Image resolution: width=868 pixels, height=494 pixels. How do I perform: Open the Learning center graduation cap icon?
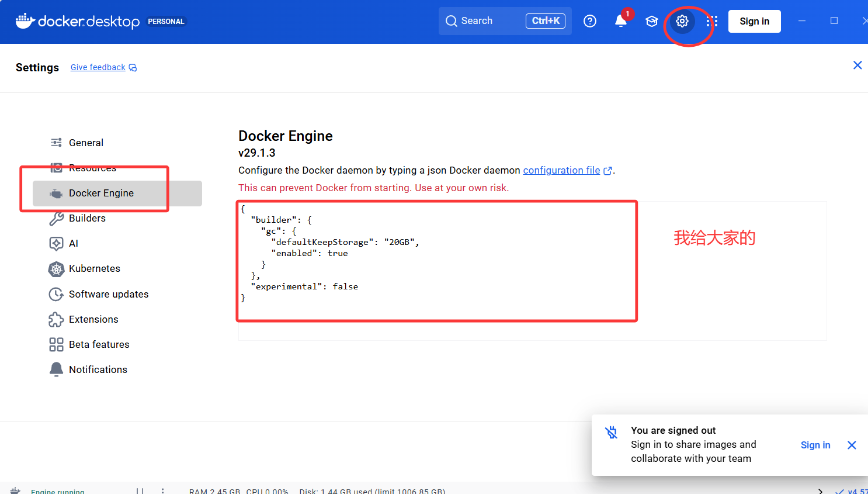pyautogui.click(x=651, y=22)
